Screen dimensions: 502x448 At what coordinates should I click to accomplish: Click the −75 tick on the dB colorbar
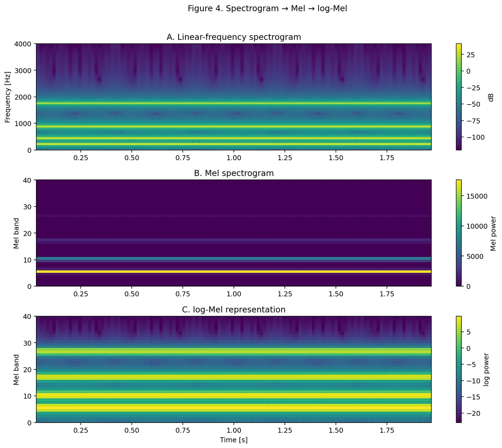(x=473, y=121)
